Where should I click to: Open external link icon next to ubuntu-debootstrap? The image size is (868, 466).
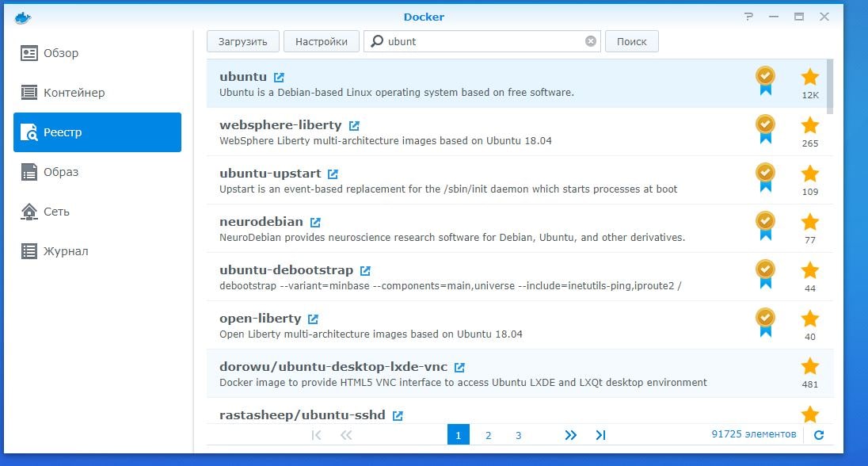pyautogui.click(x=365, y=270)
